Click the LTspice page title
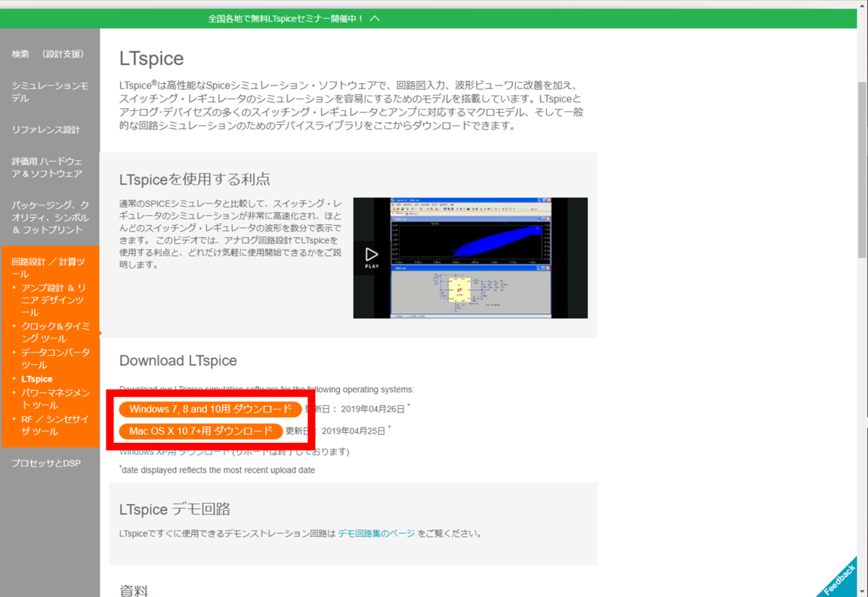Image resolution: width=868 pixels, height=597 pixels. [x=151, y=59]
